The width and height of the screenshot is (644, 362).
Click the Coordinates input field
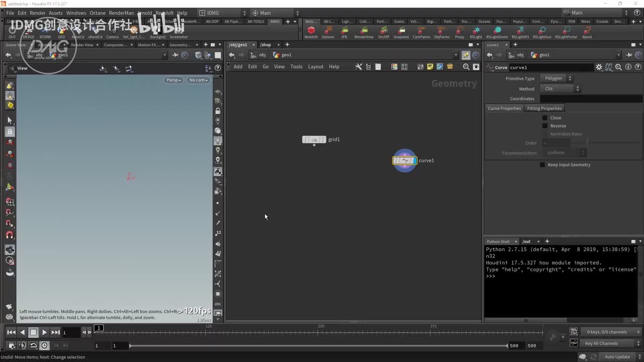click(x=591, y=99)
